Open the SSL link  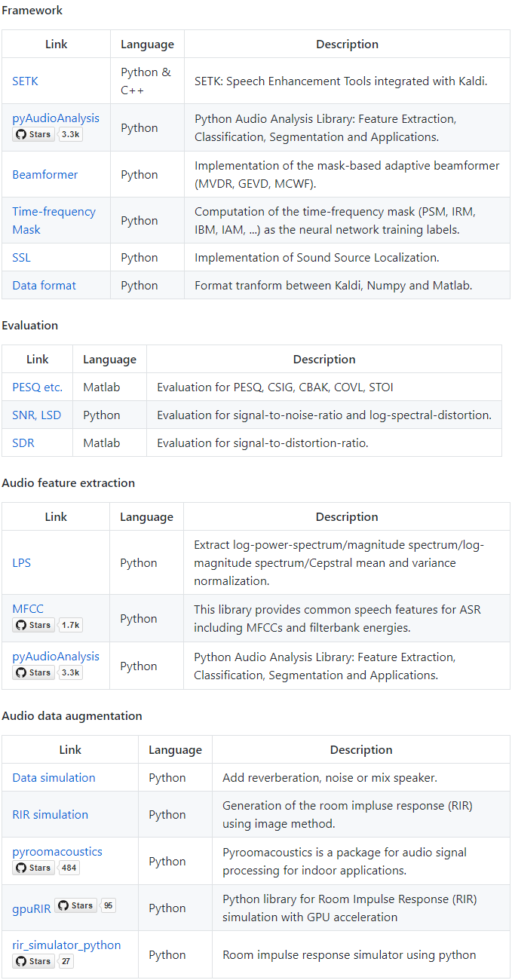[x=21, y=257]
